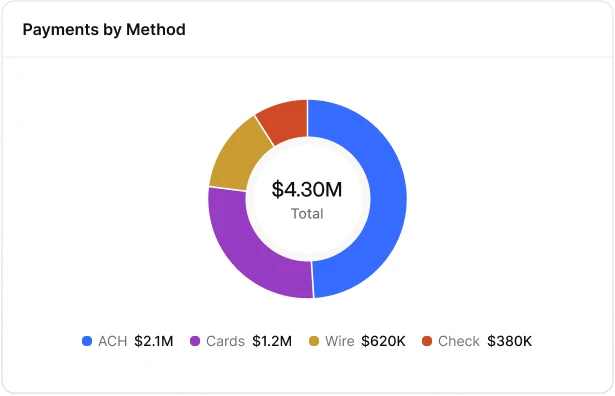Click the Payments by Method title

coord(104,30)
